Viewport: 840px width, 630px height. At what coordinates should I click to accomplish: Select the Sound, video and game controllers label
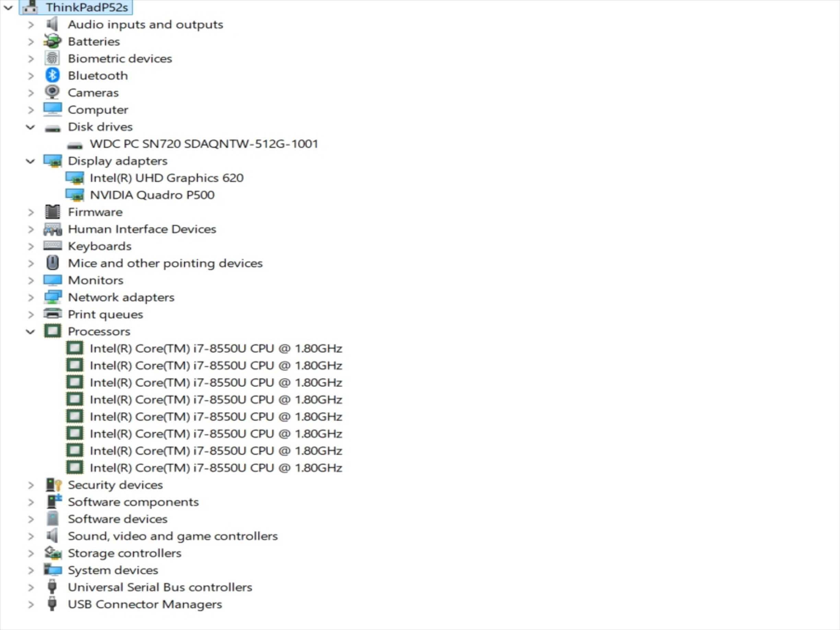(x=173, y=536)
